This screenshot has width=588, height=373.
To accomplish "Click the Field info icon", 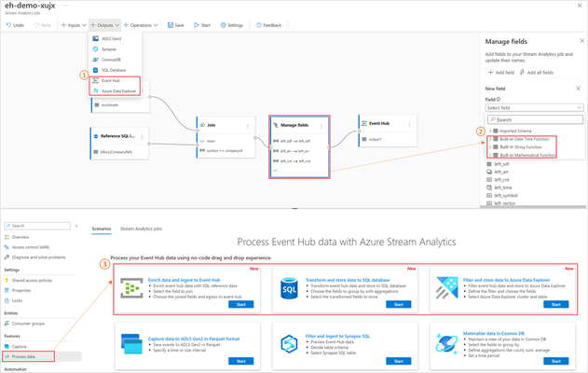I will pyautogui.click(x=499, y=99).
